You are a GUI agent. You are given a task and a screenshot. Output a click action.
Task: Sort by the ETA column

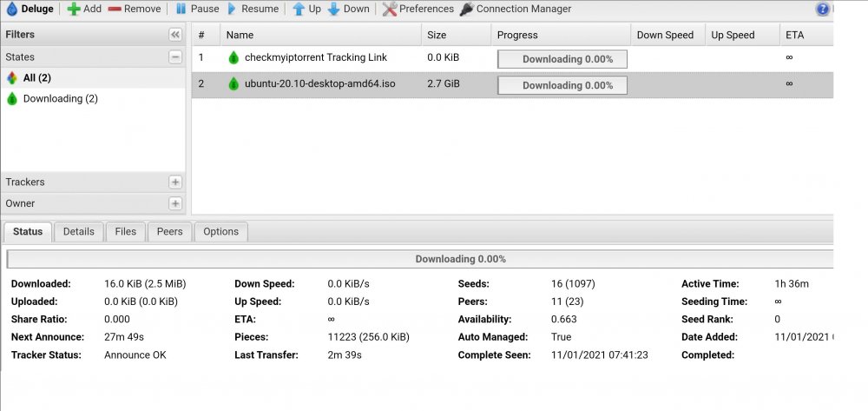(x=806, y=35)
